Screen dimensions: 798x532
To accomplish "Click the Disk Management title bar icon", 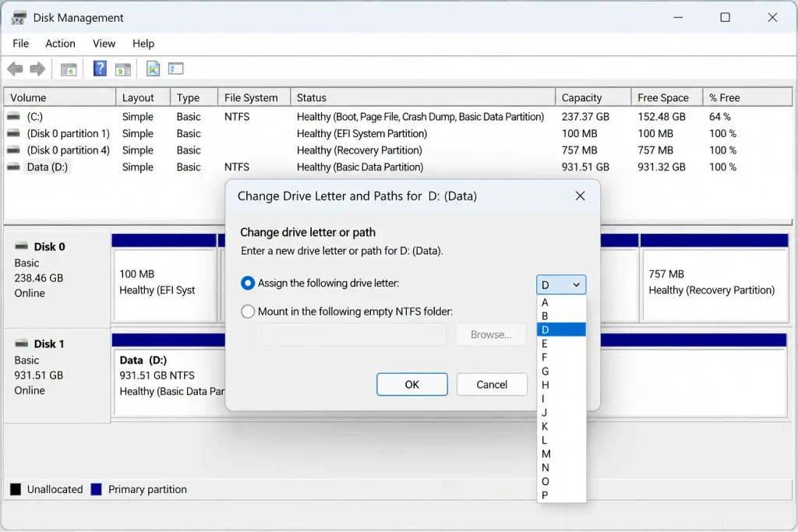I will (19, 18).
